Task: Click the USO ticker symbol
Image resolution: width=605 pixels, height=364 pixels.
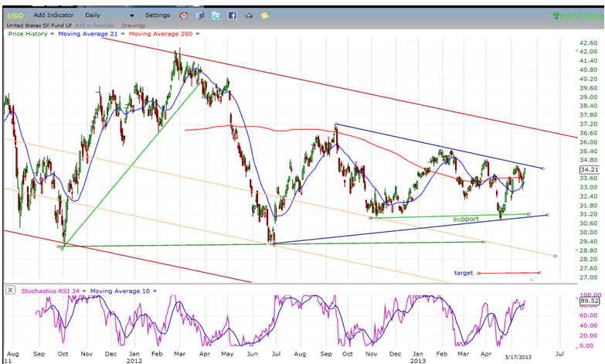Action: (15, 15)
